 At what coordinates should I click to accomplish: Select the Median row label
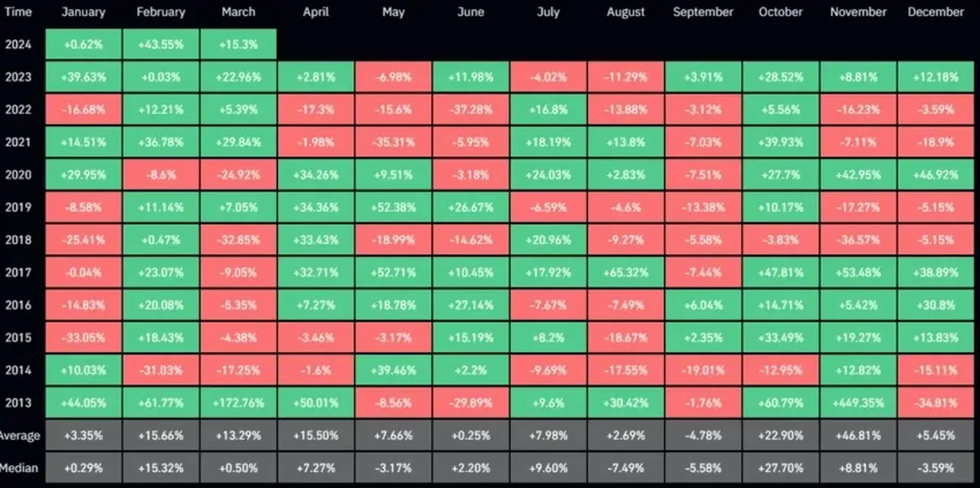[x=21, y=468]
